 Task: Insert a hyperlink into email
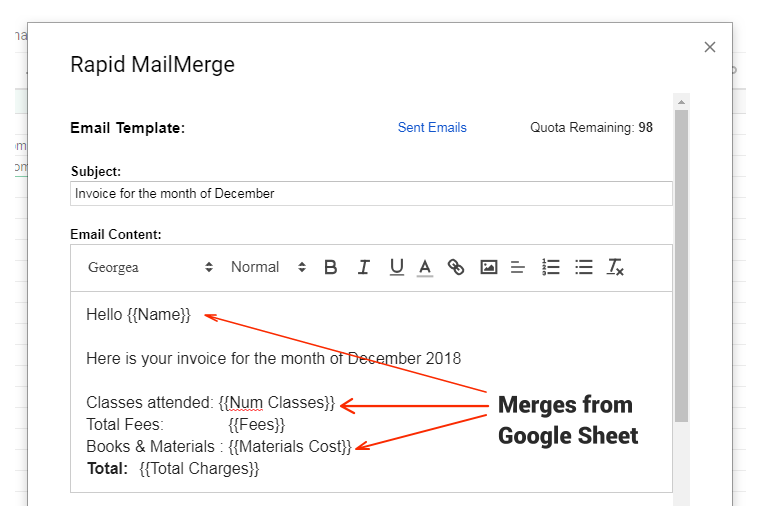pyautogui.click(x=456, y=267)
